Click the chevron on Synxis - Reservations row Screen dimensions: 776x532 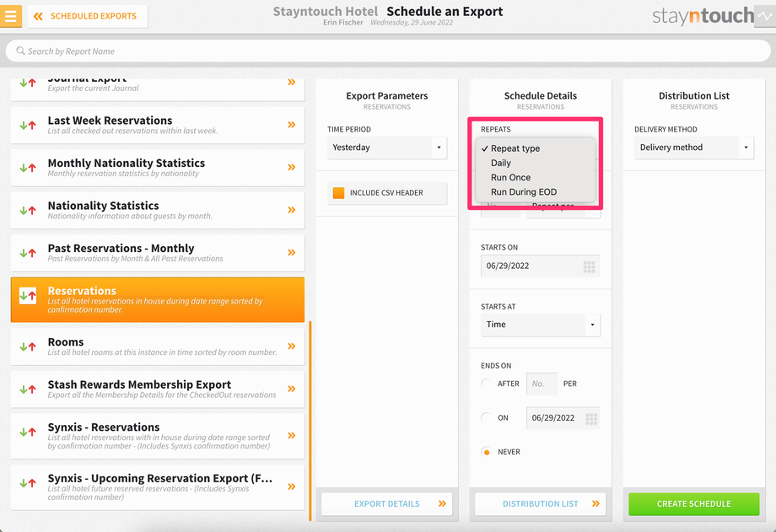coord(292,436)
